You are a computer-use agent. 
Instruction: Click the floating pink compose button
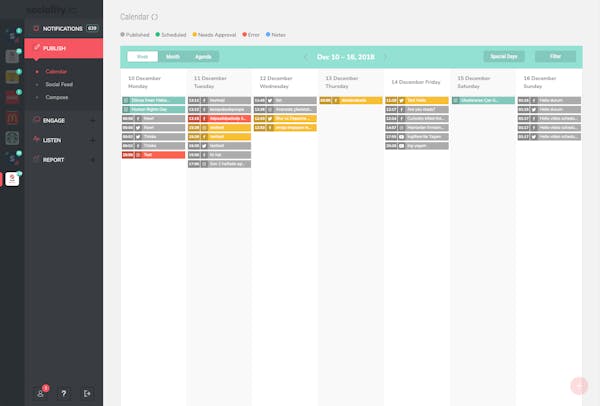point(579,386)
